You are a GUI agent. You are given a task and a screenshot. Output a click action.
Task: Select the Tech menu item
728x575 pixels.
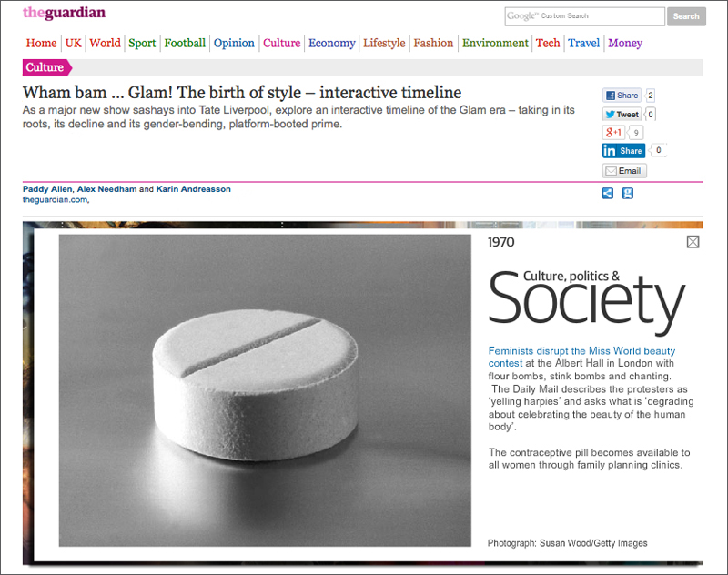tap(548, 43)
